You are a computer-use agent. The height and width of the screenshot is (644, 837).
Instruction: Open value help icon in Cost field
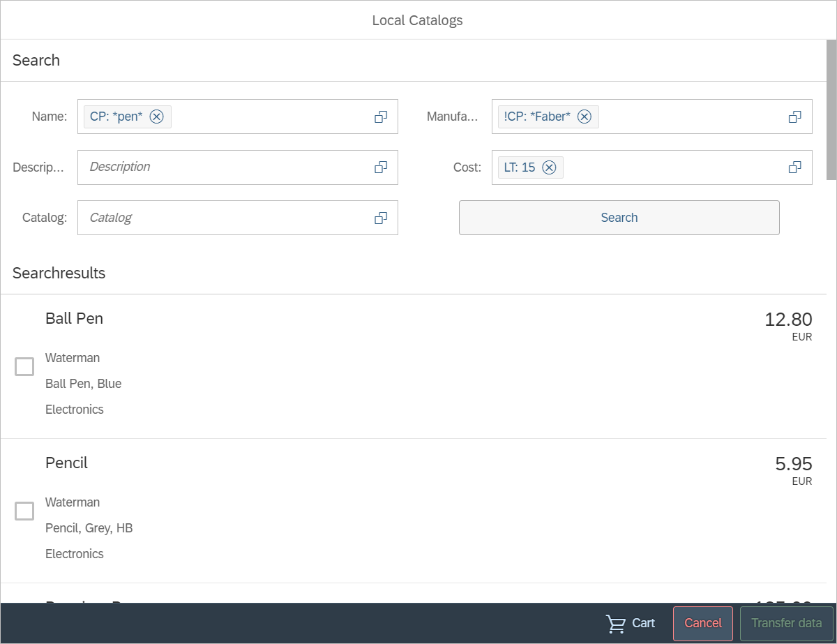[794, 167]
